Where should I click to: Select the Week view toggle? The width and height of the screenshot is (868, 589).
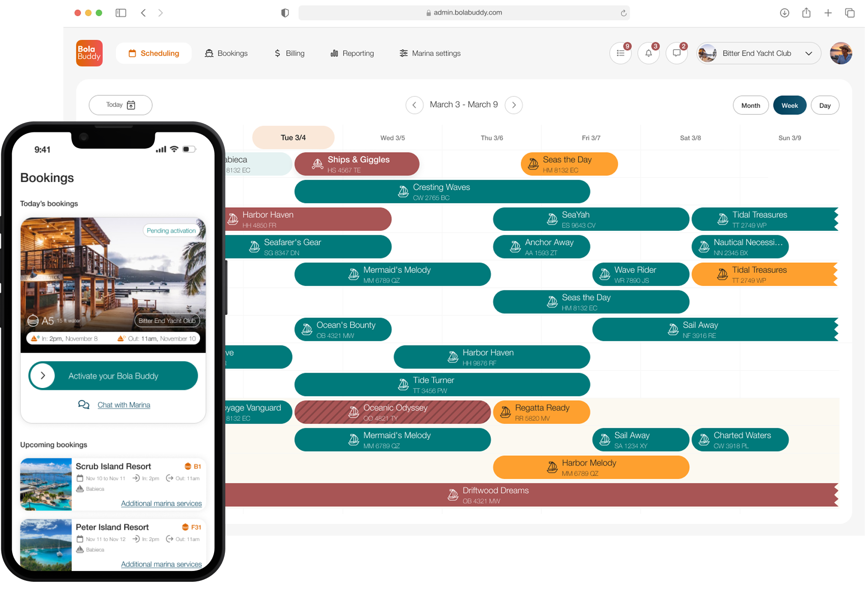[789, 105]
